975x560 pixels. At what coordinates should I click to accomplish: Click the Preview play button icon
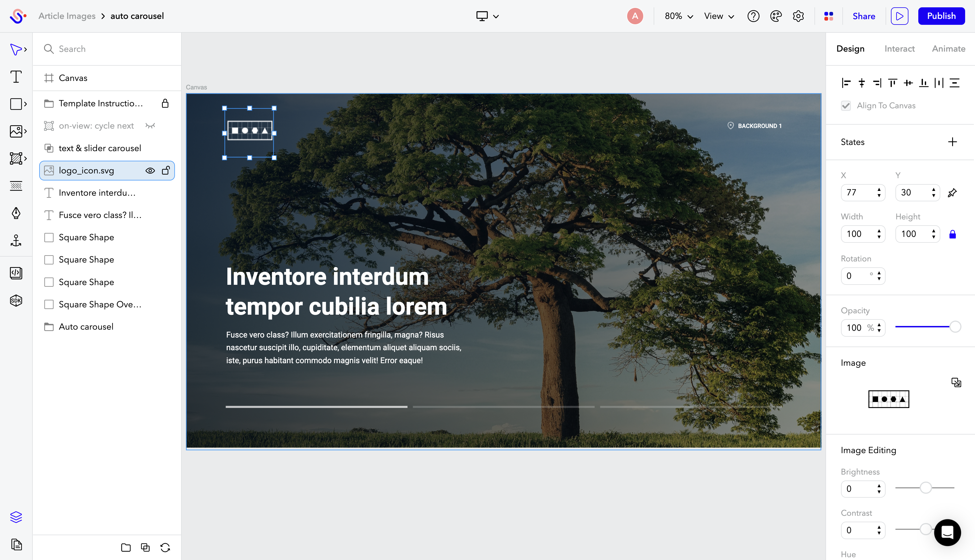point(899,16)
